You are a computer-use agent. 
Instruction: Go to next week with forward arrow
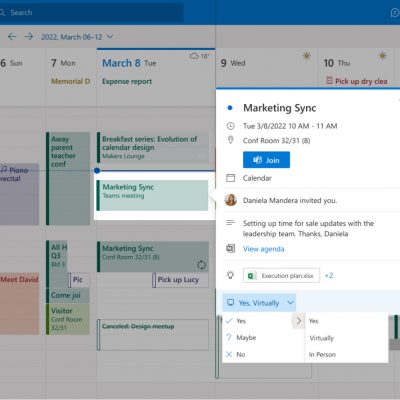[29, 37]
